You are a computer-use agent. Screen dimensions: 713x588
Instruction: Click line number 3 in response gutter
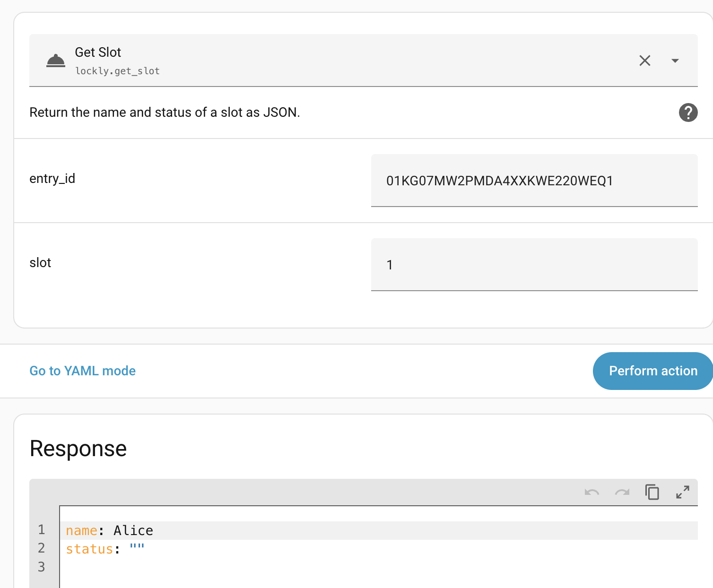(x=42, y=567)
